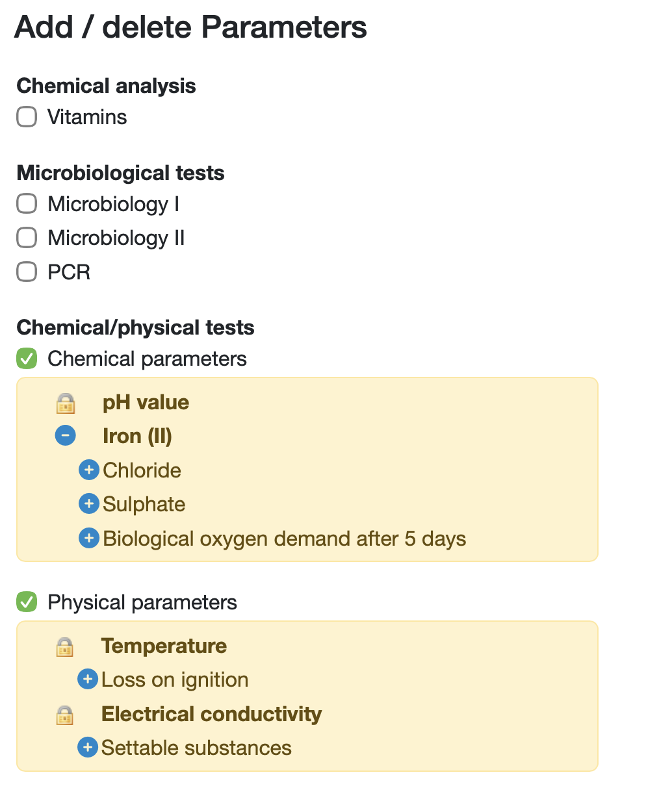Select the Iron (II) parameter name
This screenshot has height=790, width=672.
137,436
